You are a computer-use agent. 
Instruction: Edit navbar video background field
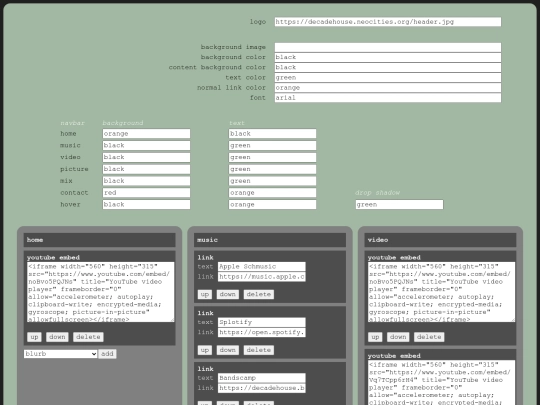click(146, 157)
